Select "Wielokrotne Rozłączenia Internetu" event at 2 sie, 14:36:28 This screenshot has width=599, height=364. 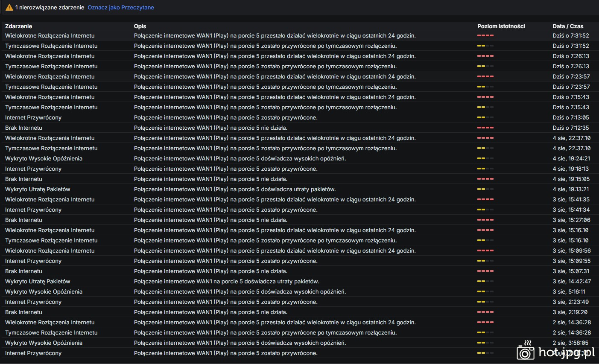click(50, 322)
